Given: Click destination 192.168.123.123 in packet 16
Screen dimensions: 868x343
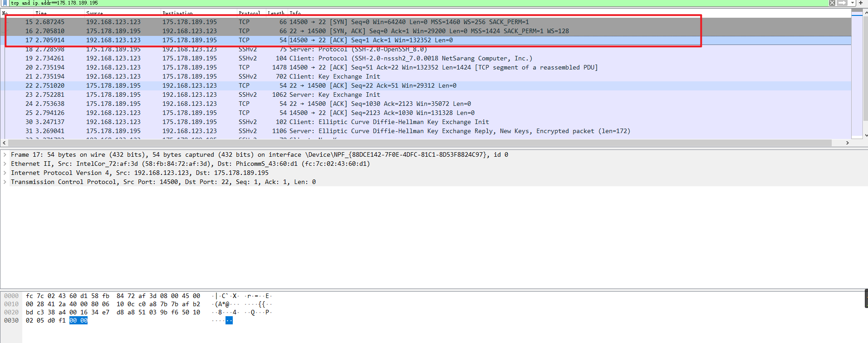Looking at the screenshot, I should pyautogui.click(x=190, y=31).
